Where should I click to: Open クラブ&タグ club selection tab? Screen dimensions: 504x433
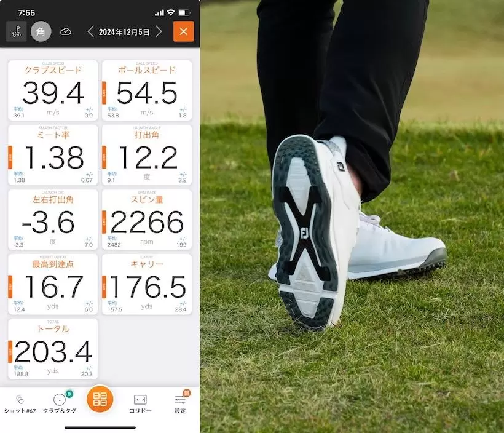(x=60, y=403)
